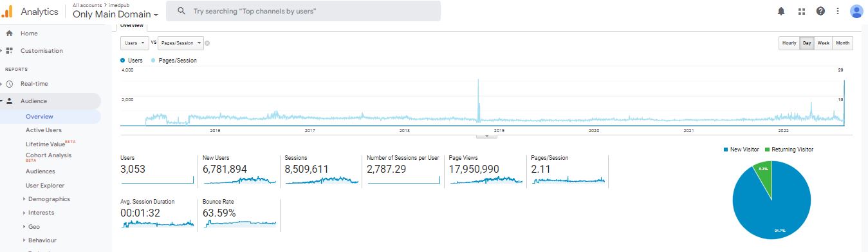Open the Users metric dropdown
Image resolution: width=868 pixels, height=252 pixels.
pyautogui.click(x=134, y=43)
